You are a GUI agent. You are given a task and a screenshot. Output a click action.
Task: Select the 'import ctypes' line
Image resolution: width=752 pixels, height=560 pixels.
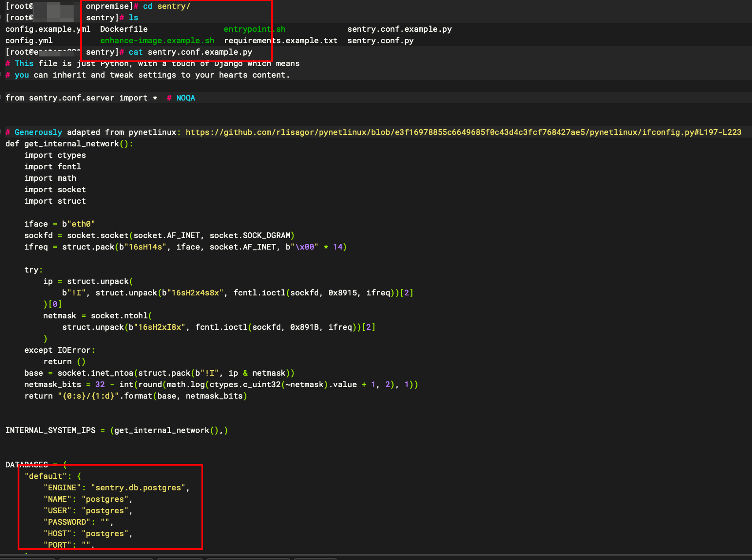[x=55, y=155]
